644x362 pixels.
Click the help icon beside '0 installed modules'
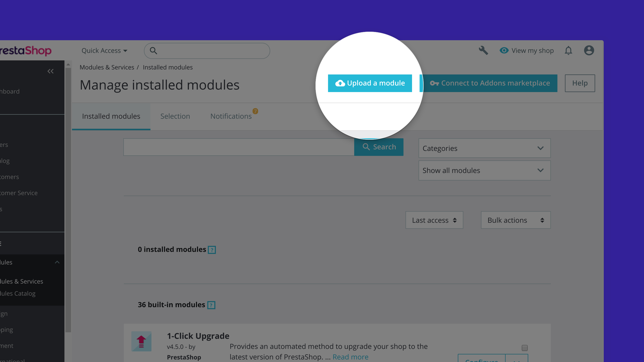click(212, 249)
